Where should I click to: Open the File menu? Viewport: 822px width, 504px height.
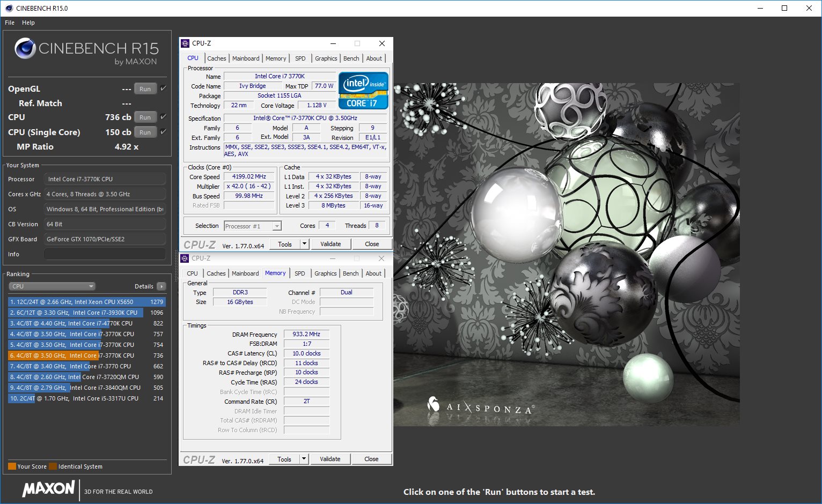click(10, 23)
